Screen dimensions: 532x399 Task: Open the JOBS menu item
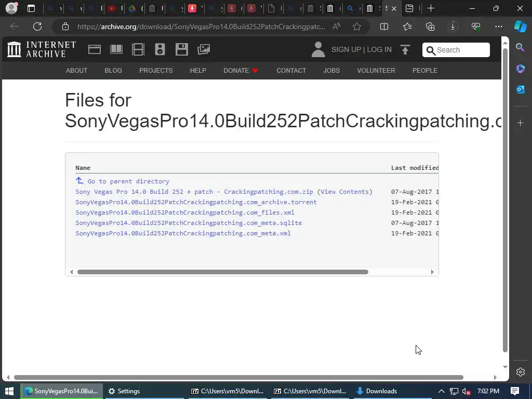point(331,71)
